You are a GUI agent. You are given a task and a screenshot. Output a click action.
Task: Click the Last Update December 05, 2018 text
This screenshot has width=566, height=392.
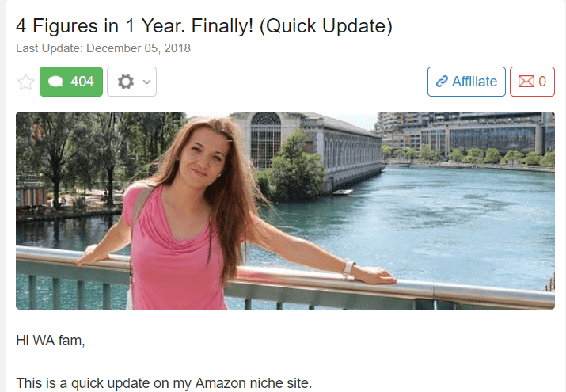[103, 48]
